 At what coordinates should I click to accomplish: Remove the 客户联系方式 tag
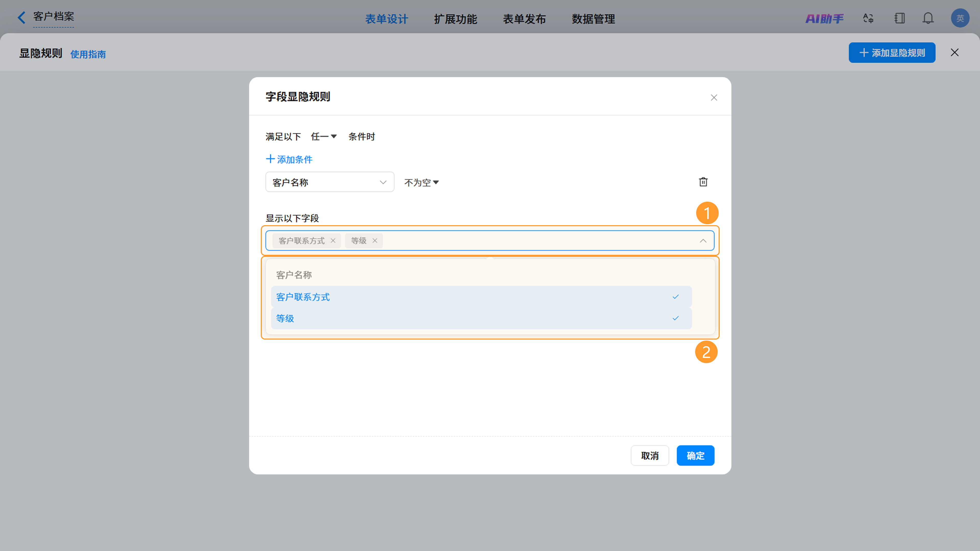coord(333,241)
